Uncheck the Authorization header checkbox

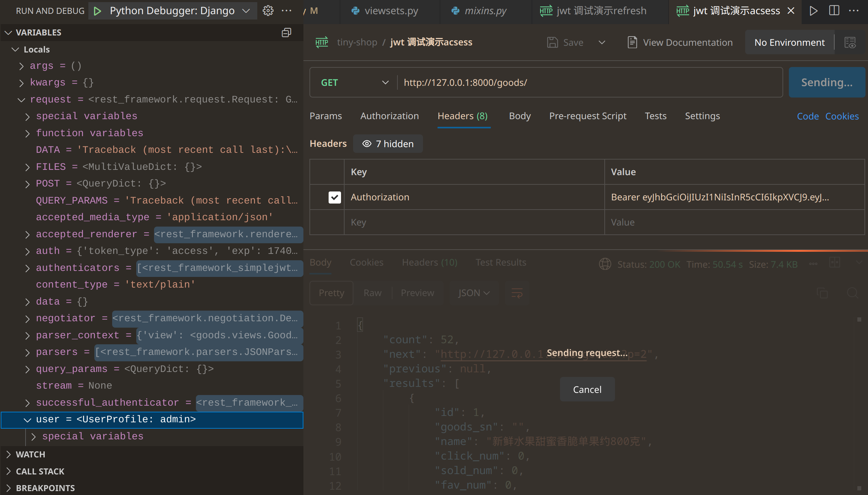click(x=334, y=197)
